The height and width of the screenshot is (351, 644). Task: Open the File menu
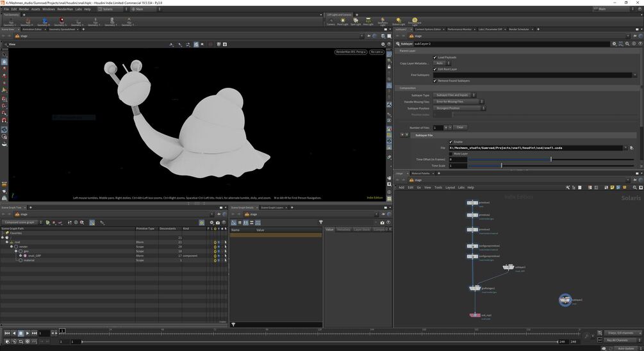pos(6,9)
